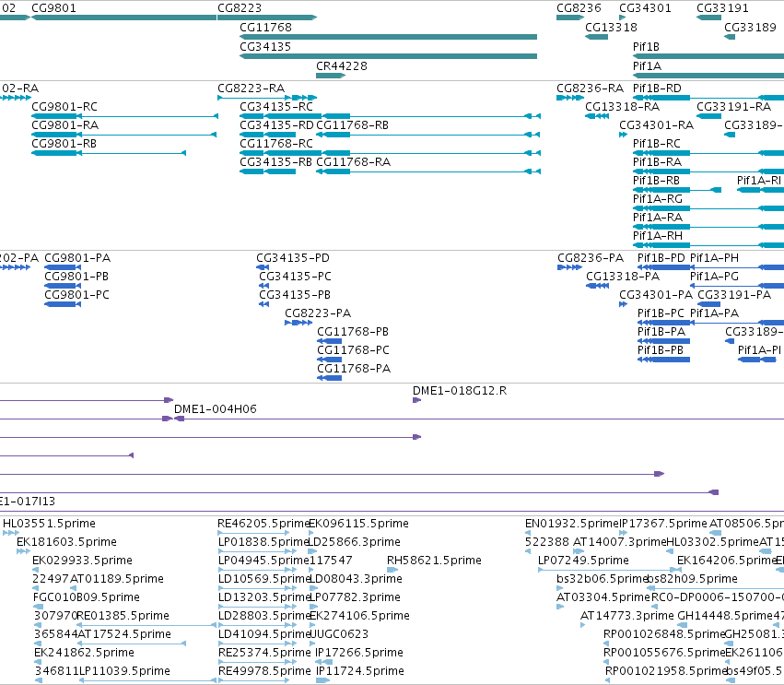Click transcript CG34135-RD

(x=277, y=125)
